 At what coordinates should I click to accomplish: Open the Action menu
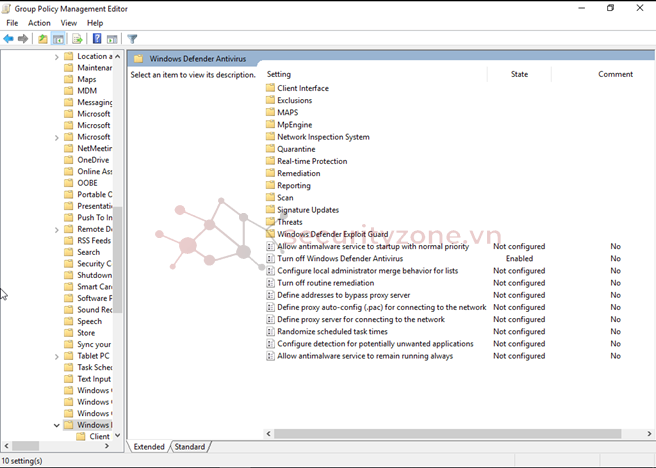coord(39,23)
